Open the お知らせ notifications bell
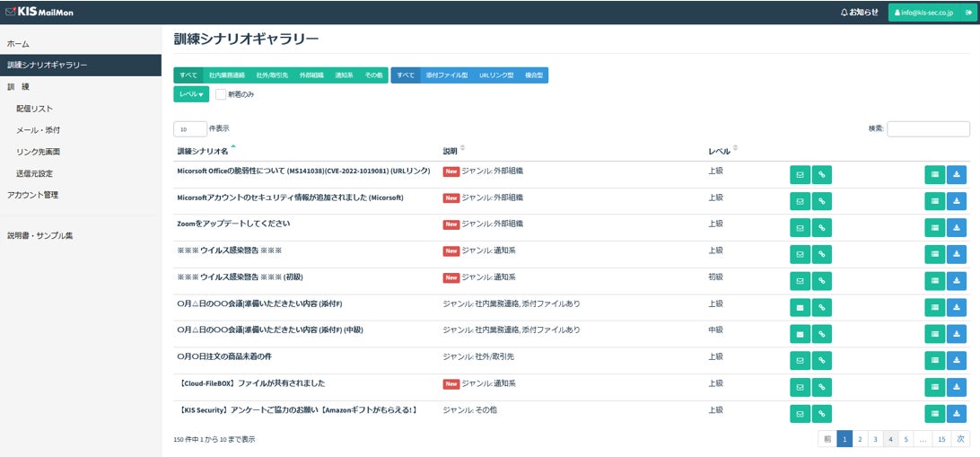 pos(859,13)
